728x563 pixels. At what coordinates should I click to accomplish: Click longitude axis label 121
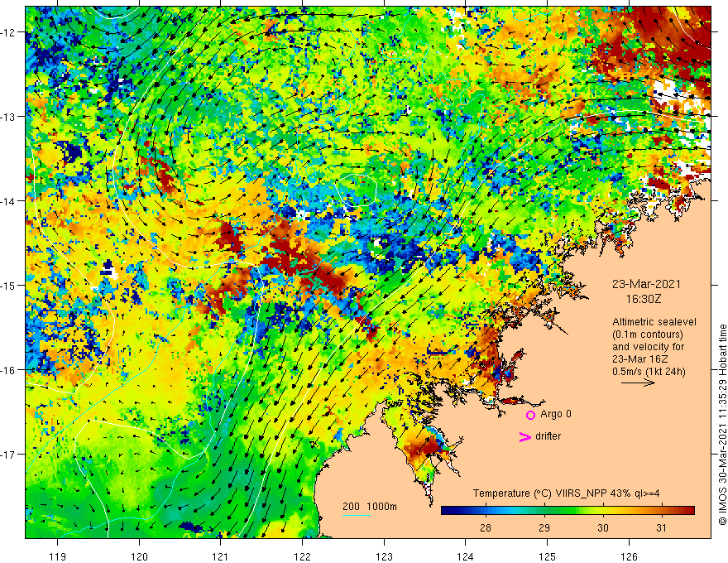tap(220, 556)
